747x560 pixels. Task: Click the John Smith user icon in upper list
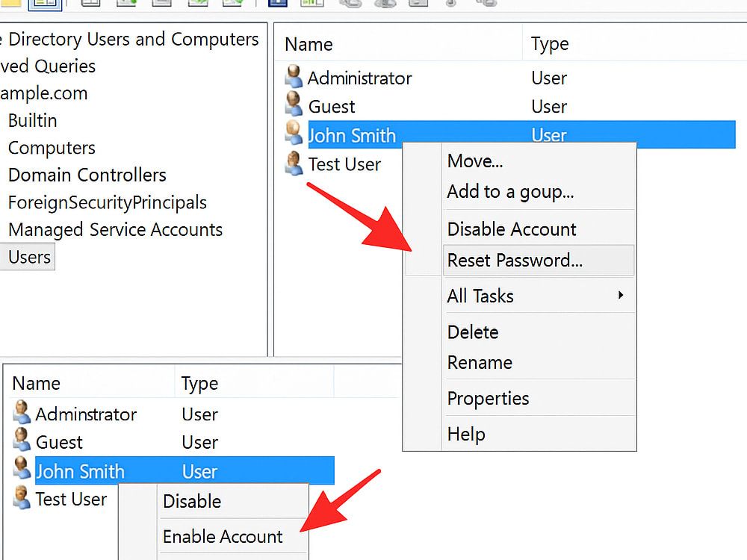(294, 133)
